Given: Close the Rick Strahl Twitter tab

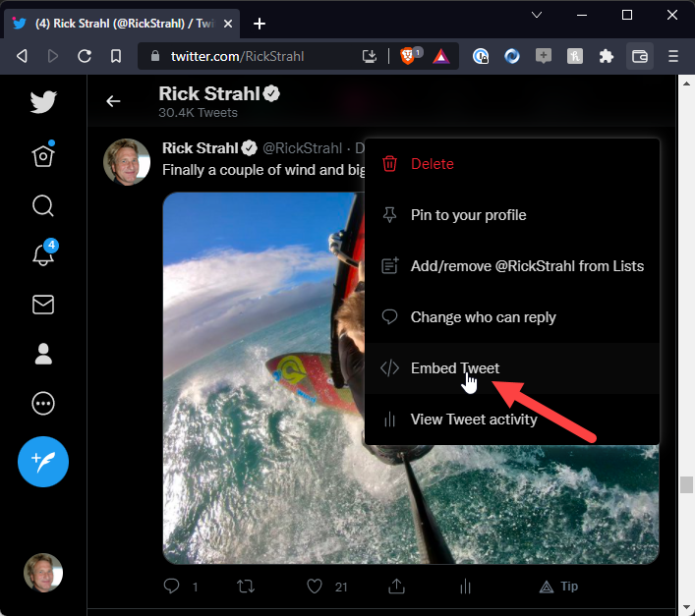Looking at the screenshot, I should point(228,24).
